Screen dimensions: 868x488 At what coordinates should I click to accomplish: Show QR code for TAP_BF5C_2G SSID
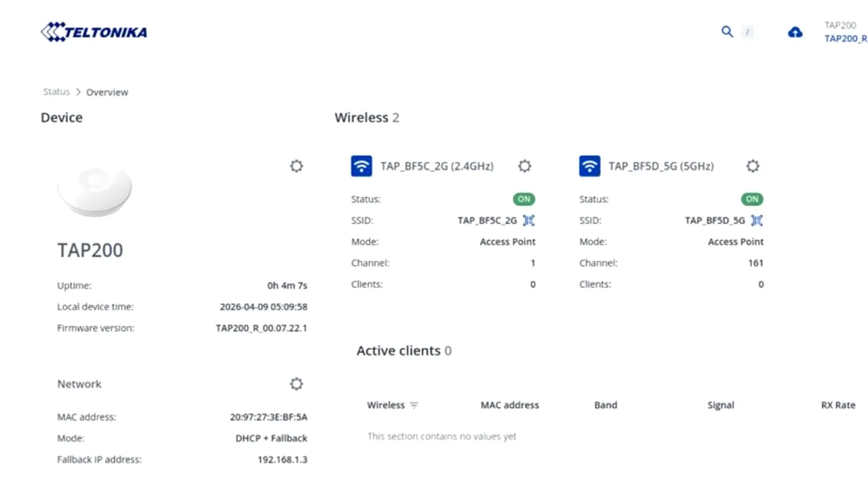tap(529, 220)
